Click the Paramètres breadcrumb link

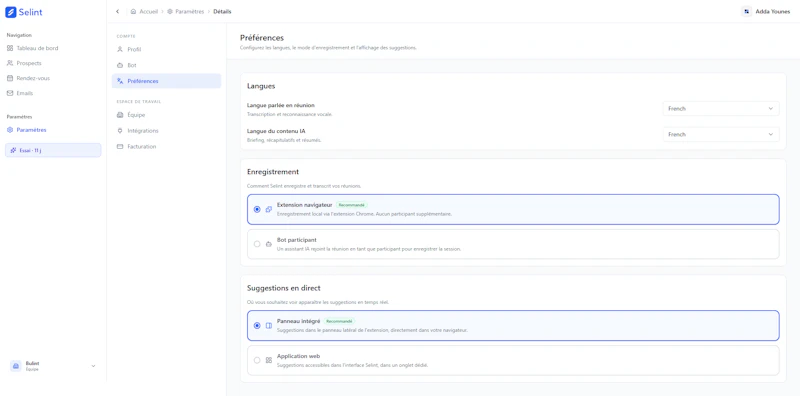(189, 11)
